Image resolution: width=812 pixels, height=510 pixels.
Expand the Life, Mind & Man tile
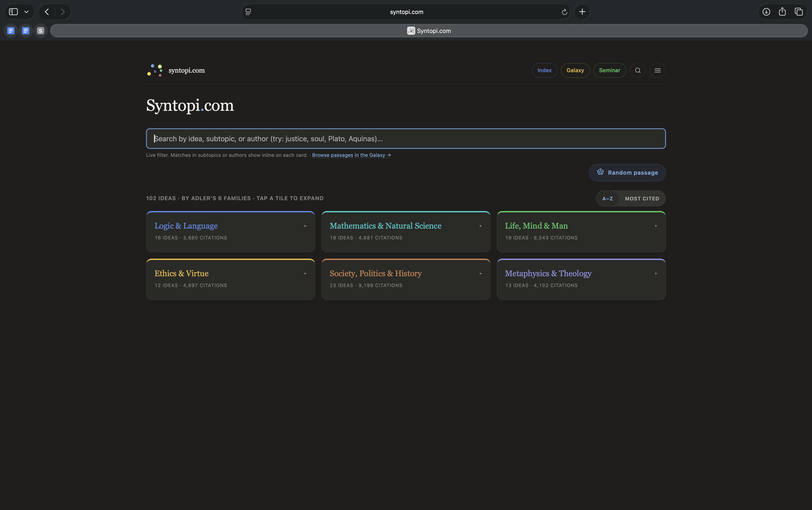pos(581,232)
